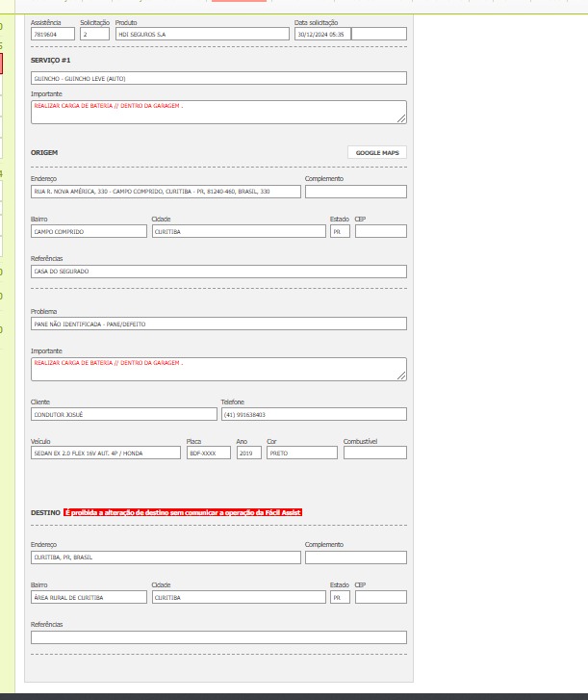
Task: Grab resize handle of second Importante box
Action: tap(401, 376)
